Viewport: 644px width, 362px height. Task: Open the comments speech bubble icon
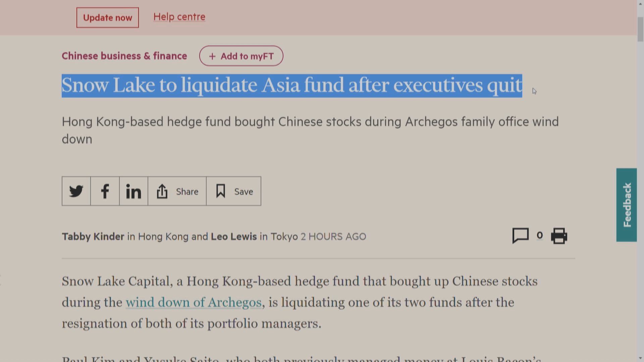click(x=520, y=236)
